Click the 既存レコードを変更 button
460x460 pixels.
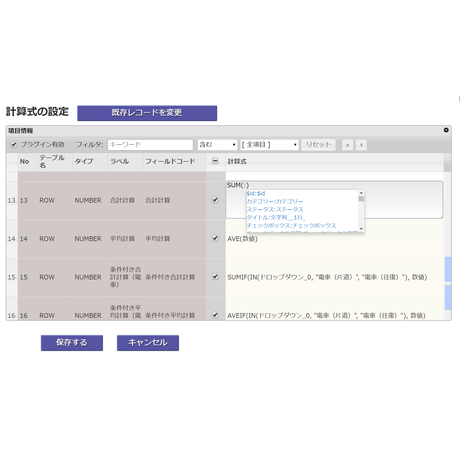pos(147,113)
